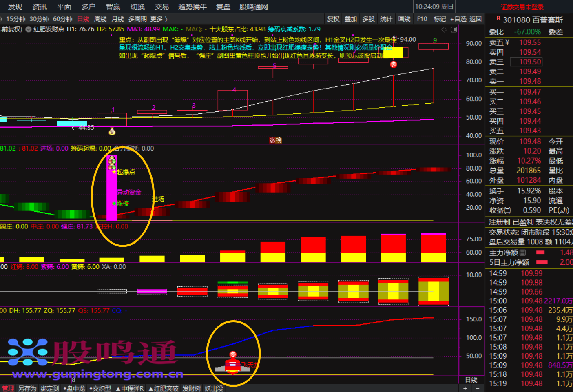
Task: Open the 趋势擒牛 menu
Action: [x=192, y=7]
